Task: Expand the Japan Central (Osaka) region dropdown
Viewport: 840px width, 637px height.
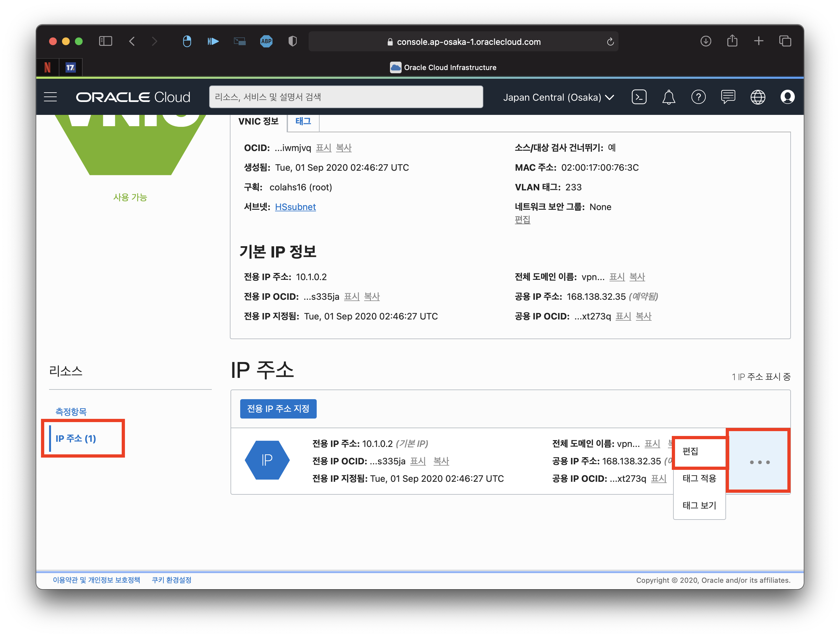Action: 558,97
